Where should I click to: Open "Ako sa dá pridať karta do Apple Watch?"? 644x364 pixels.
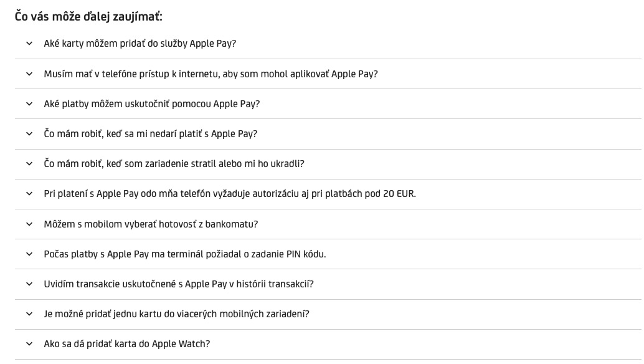click(x=126, y=343)
